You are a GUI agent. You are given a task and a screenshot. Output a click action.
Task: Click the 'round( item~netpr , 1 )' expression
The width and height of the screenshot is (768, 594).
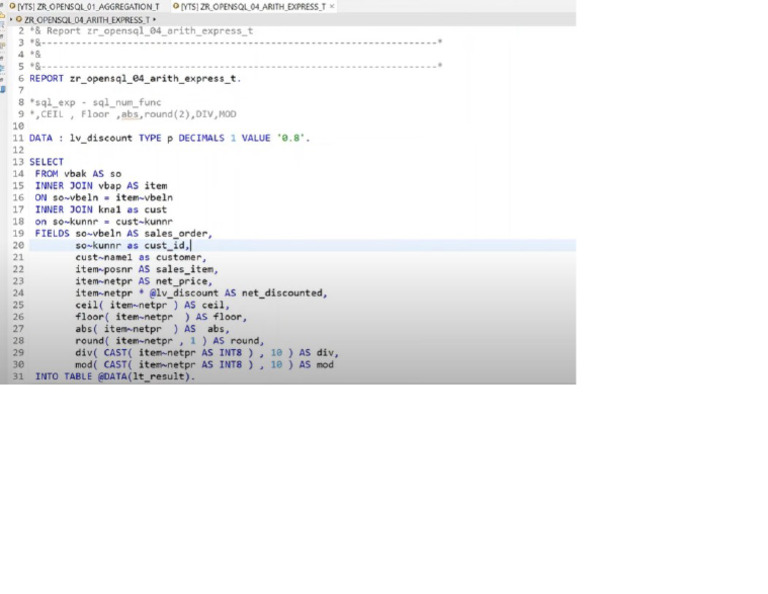141,341
